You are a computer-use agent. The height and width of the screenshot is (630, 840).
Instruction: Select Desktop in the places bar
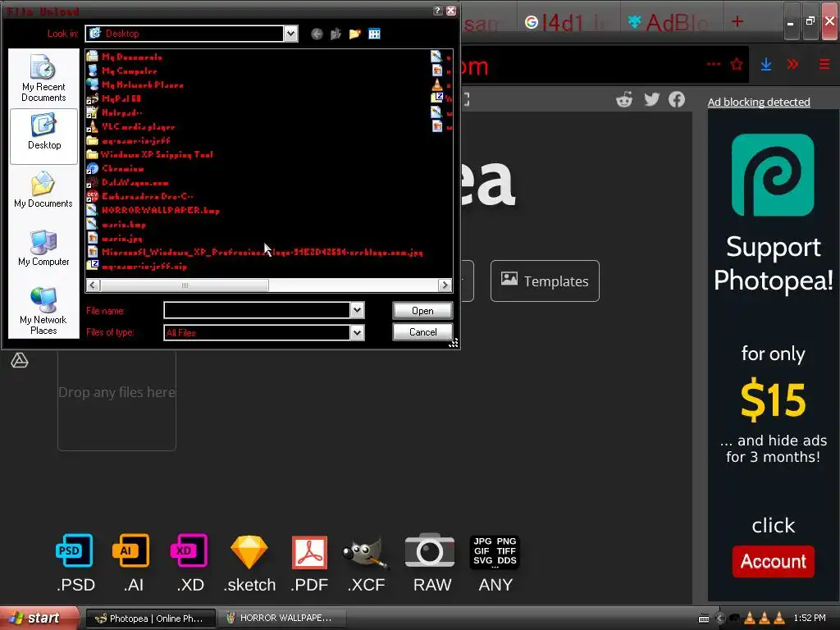point(44,136)
